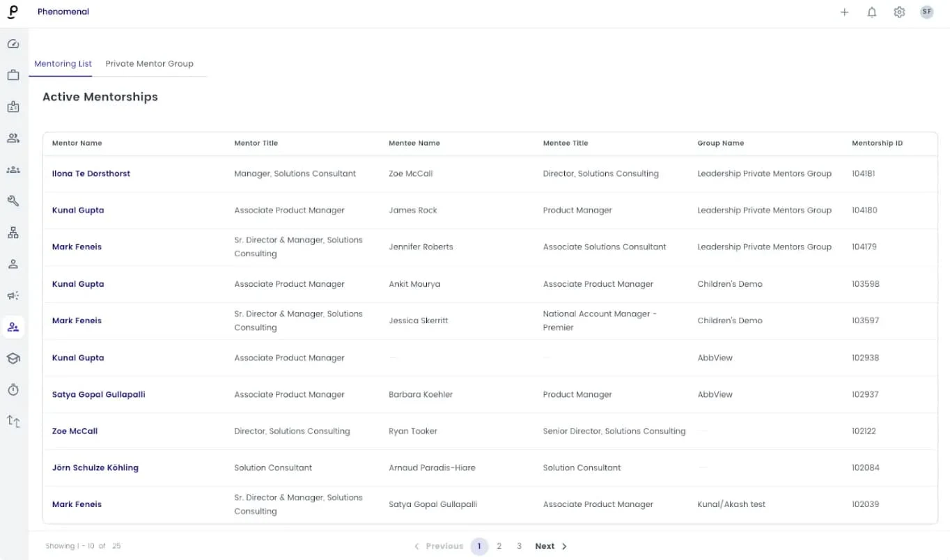The image size is (950, 560).
Task: Switch to the Mentoring List tab
Action: 63,63
